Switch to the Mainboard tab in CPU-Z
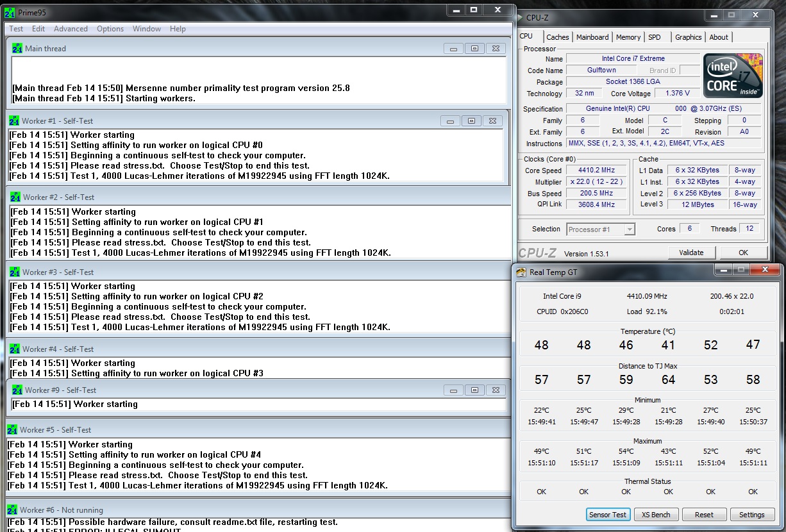 click(592, 37)
